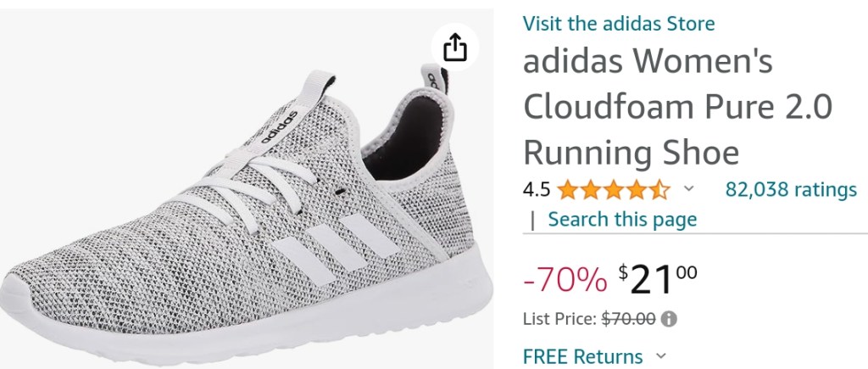Click the List Price label
The image size is (868, 369).
click(560, 319)
